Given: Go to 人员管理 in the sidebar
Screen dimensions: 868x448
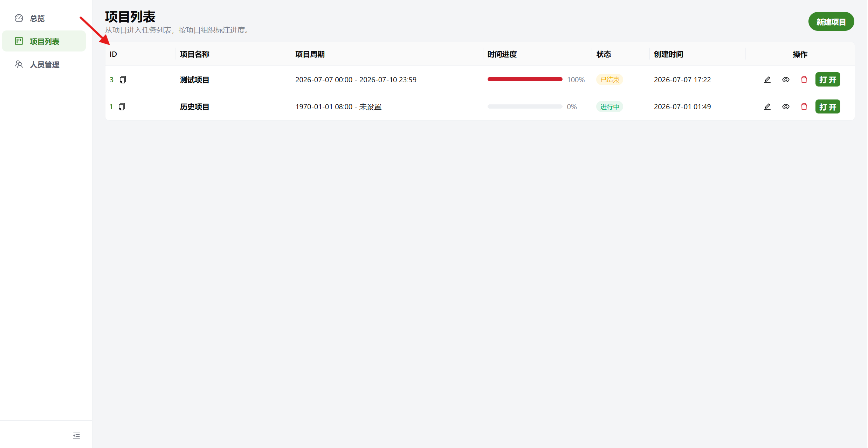Looking at the screenshot, I should coord(44,64).
